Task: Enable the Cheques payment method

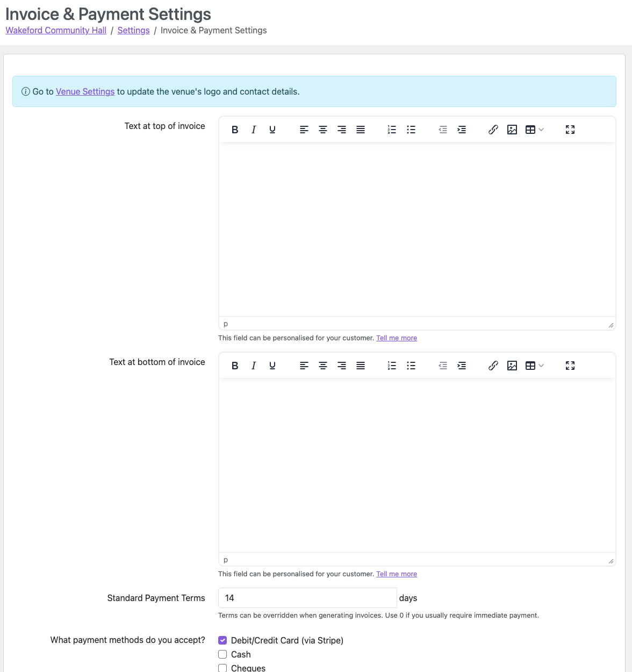Action: 222,668
